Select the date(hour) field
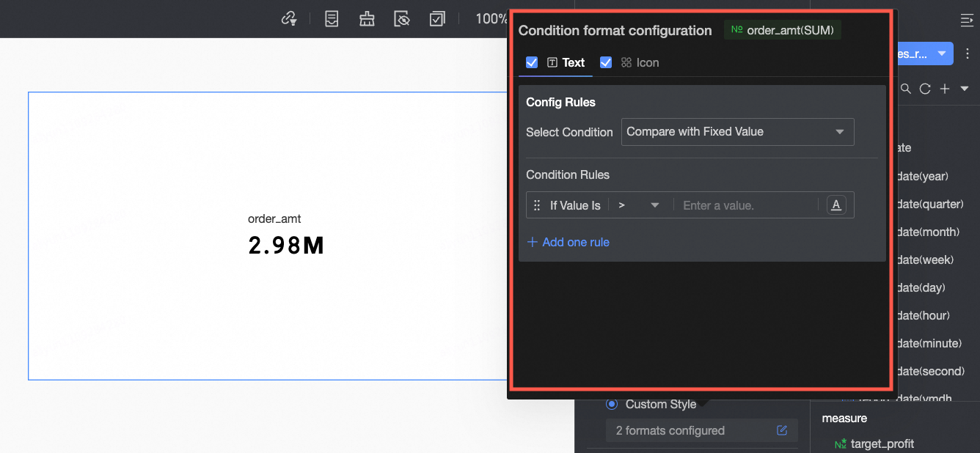Viewport: 980px width, 453px height. [924, 315]
